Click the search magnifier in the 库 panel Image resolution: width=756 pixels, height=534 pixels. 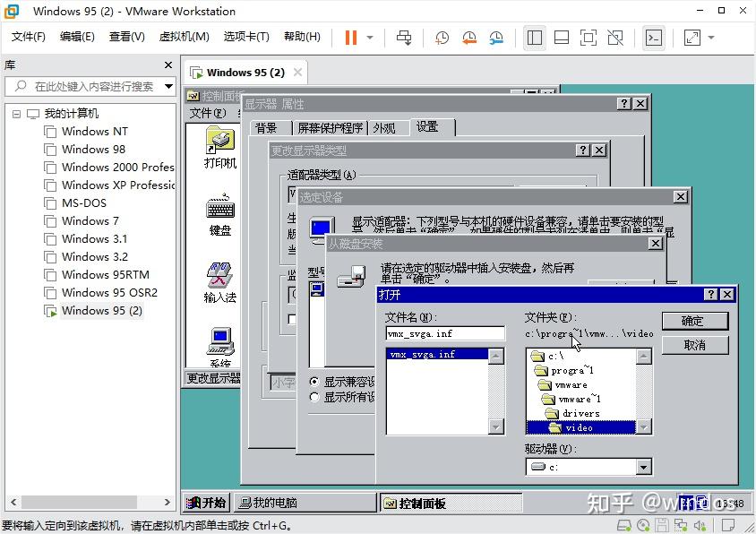pos(20,87)
